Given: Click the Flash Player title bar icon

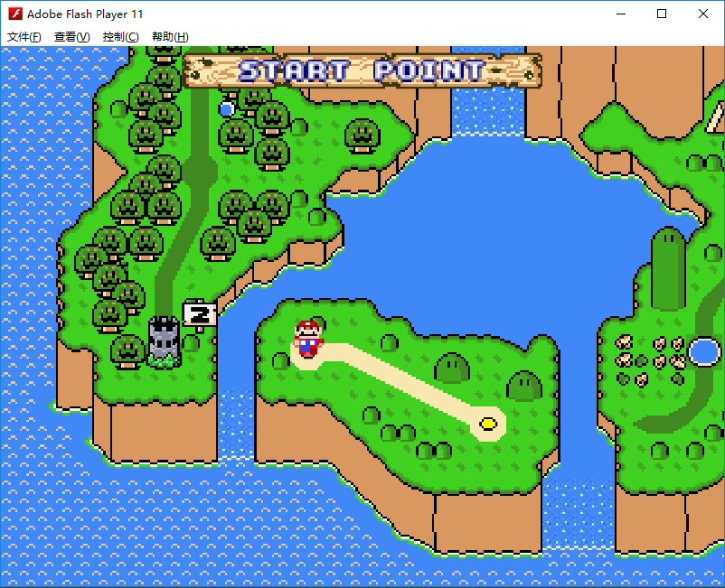Looking at the screenshot, I should coord(14,14).
